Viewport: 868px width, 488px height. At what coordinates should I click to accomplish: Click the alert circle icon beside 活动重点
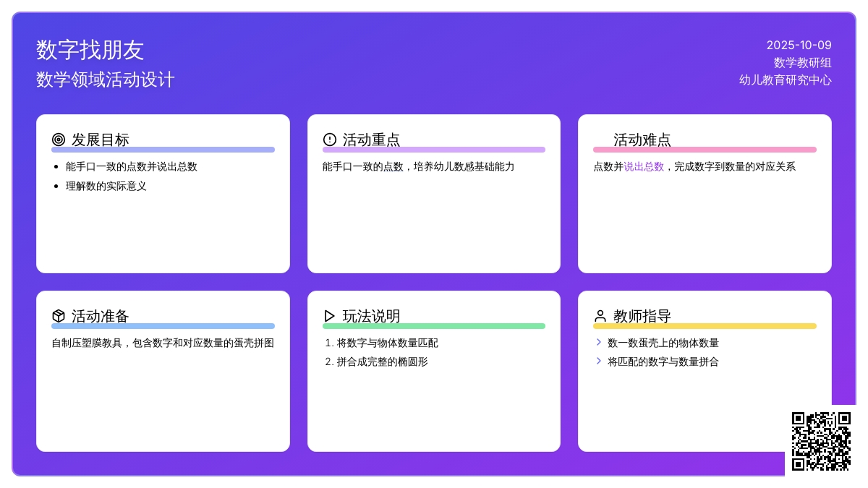click(330, 140)
